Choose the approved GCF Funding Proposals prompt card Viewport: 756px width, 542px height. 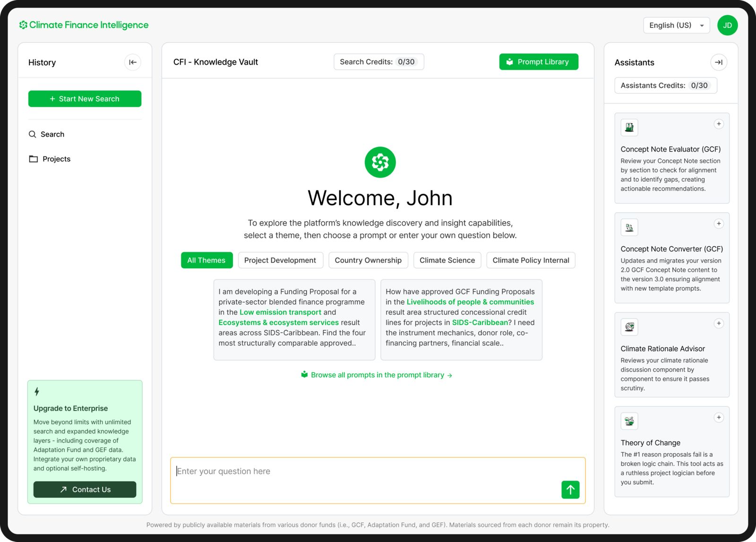point(461,319)
